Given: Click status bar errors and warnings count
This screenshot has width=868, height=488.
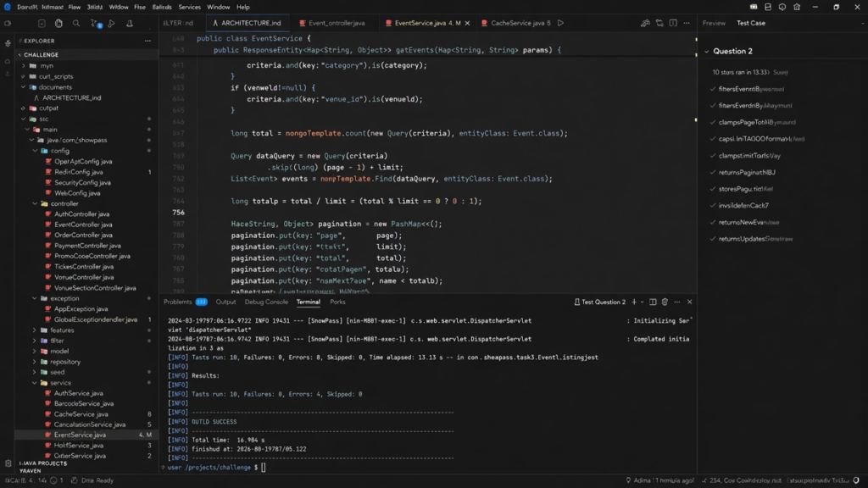Looking at the screenshot, I should pyautogui.click(x=34, y=480).
